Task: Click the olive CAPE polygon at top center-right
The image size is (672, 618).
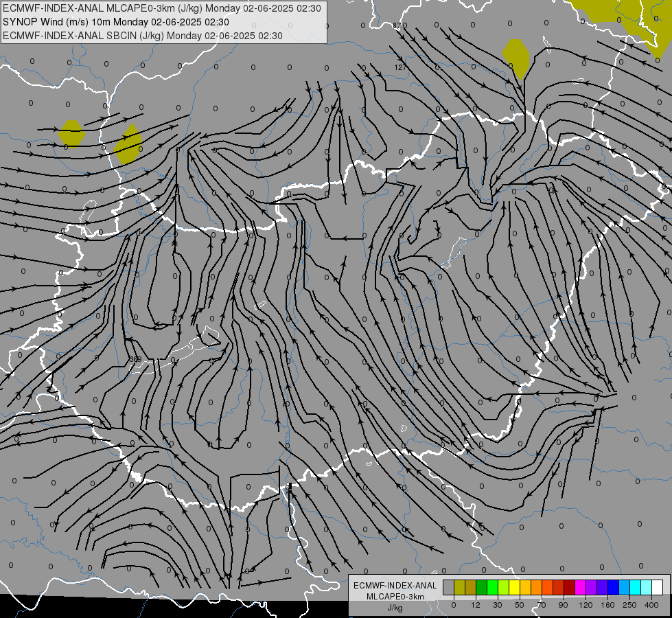Action: point(516,58)
